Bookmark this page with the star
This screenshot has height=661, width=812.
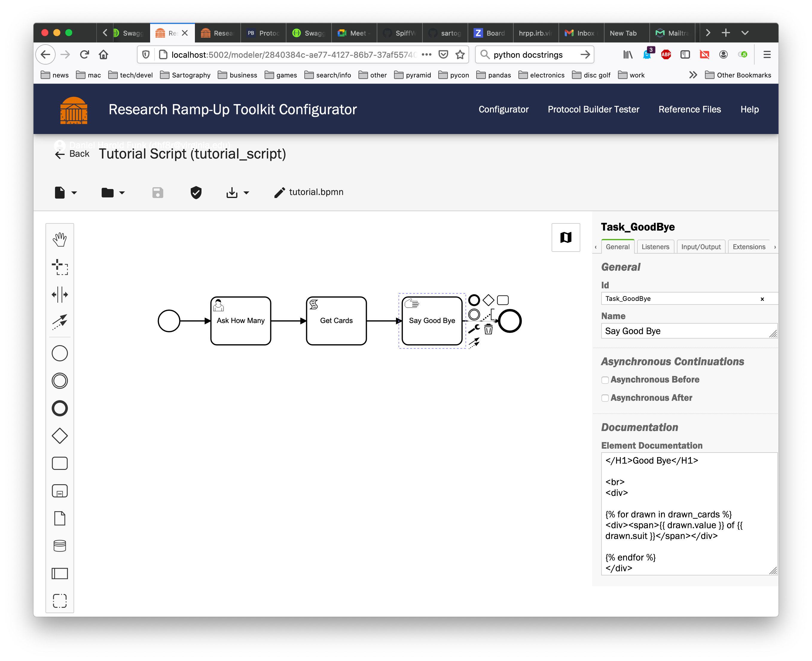pyautogui.click(x=460, y=54)
